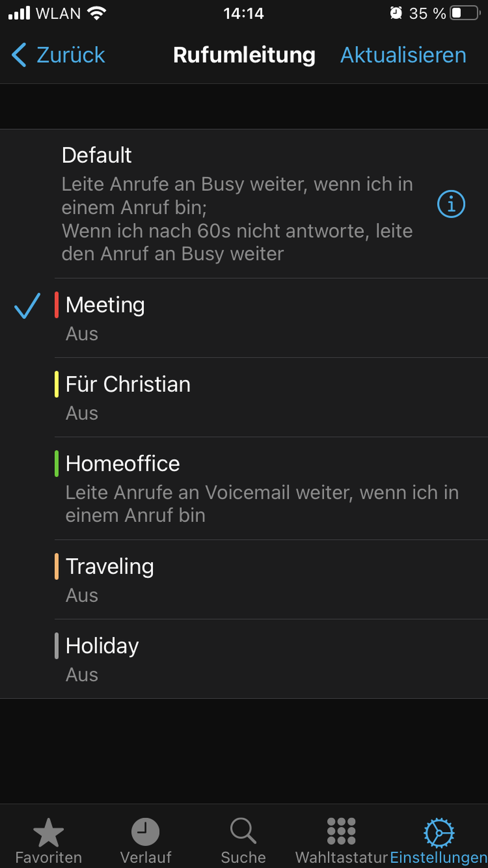488x868 pixels.
Task: Tap the back chevron arrow
Action: coord(19,55)
